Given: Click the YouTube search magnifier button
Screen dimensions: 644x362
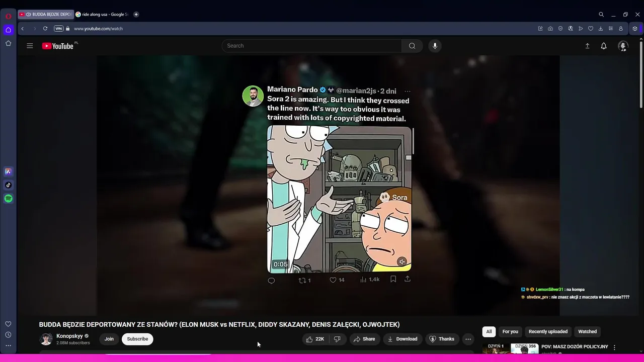Looking at the screenshot, I should (x=412, y=46).
